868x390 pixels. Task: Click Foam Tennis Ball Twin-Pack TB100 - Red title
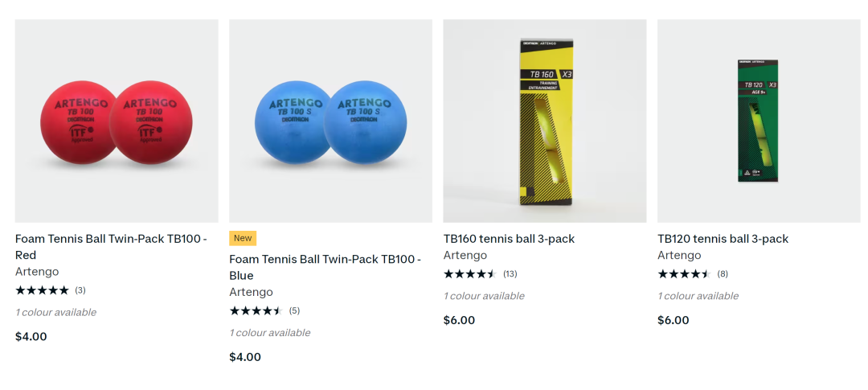pos(111,247)
